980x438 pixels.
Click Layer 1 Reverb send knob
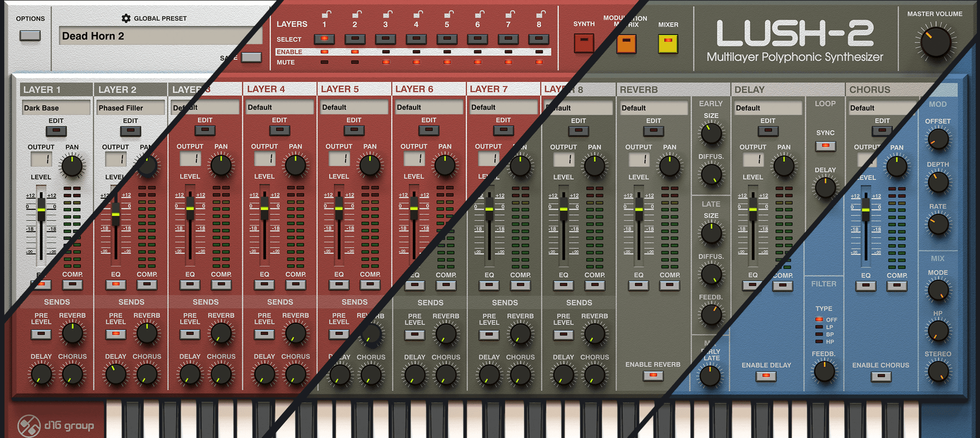point(72,333)
